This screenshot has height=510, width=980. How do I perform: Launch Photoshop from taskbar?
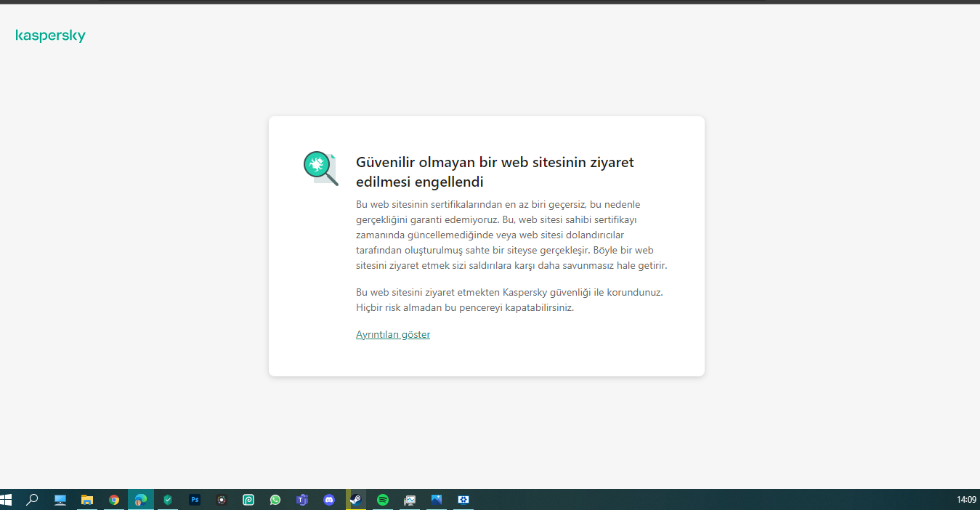[195, 500]
